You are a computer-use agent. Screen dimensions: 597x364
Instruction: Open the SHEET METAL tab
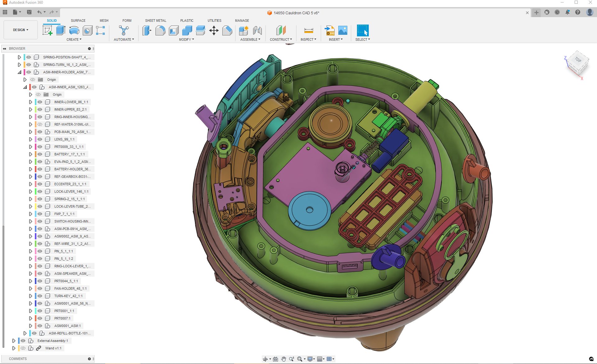[155, 21]
